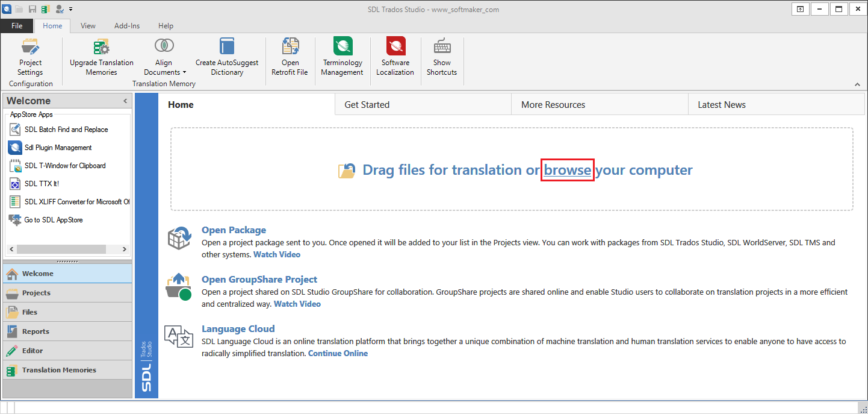
Task: Click the Open GroupShare Project heading link
Action: 259,279
